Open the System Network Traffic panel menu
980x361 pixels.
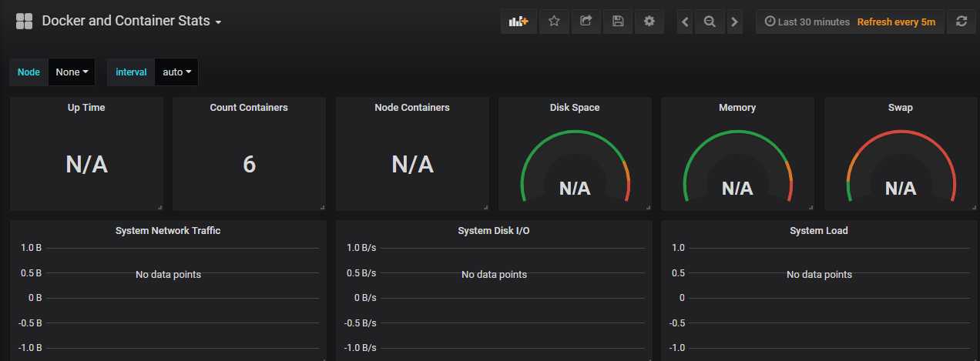[x=168, y=230]
